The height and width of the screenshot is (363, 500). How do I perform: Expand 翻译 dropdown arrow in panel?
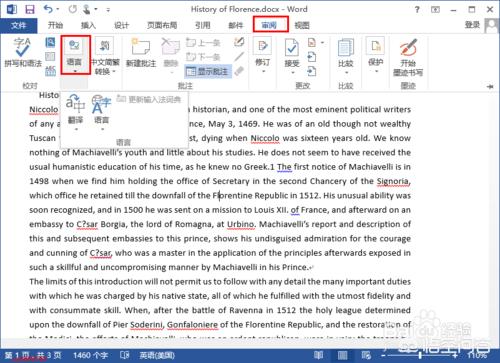(76, 129)
